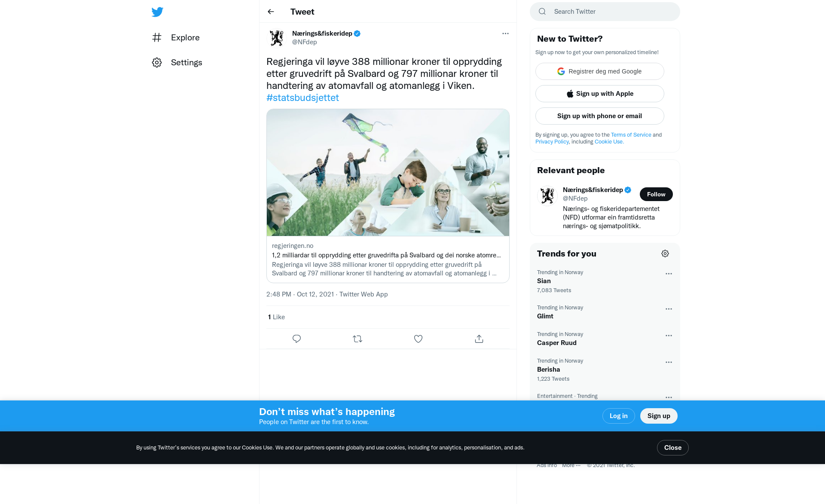Open more options for Sian trend
This screenshot has width=825, height=504.
(x=669, y=274)
